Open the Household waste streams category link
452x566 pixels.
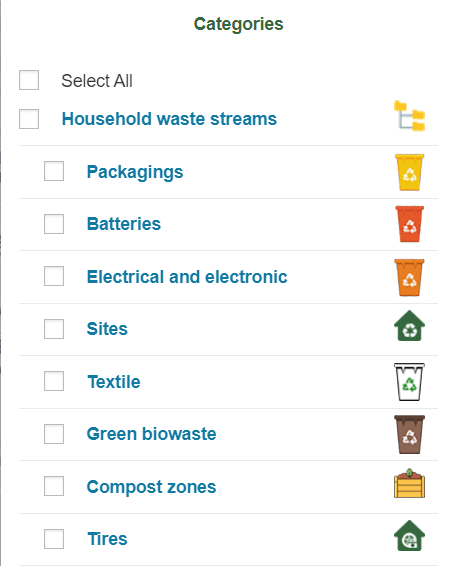pyautogui.click(x=169, y=119)
